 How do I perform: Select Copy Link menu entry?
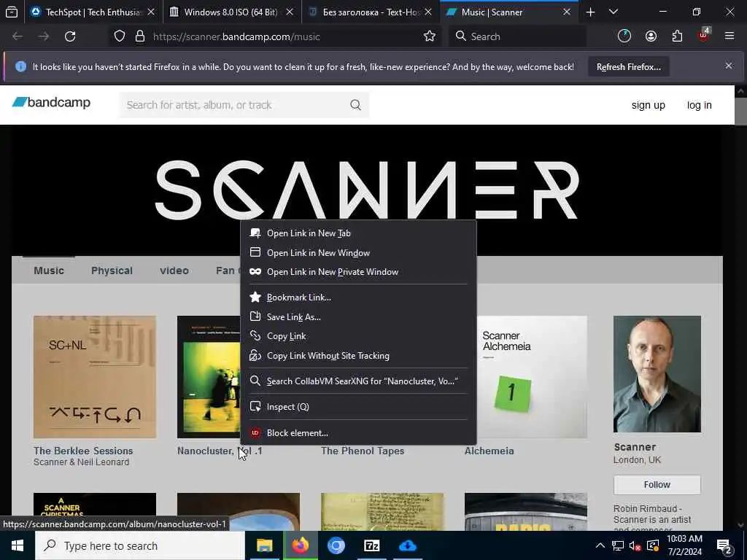(358, 336)
